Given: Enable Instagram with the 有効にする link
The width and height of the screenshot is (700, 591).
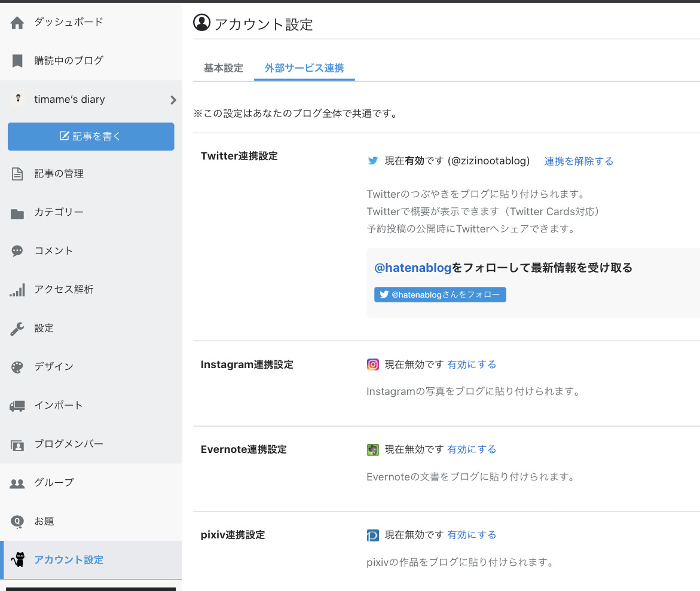Looking at the screenshot, I should pos(472,364).
